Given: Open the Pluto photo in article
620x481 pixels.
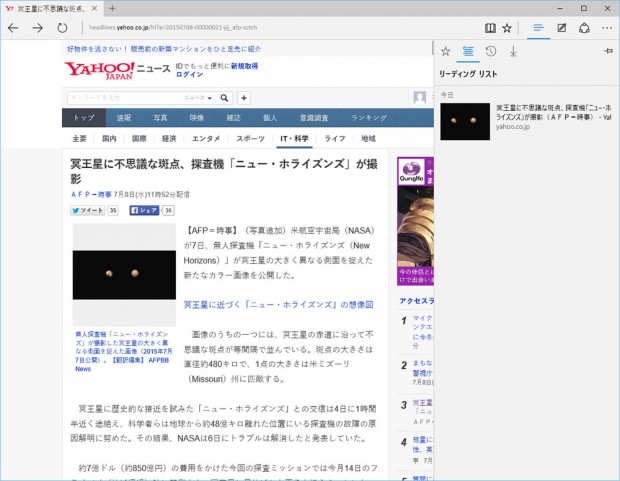Looking at the screenshot, I should click(124, 275).
